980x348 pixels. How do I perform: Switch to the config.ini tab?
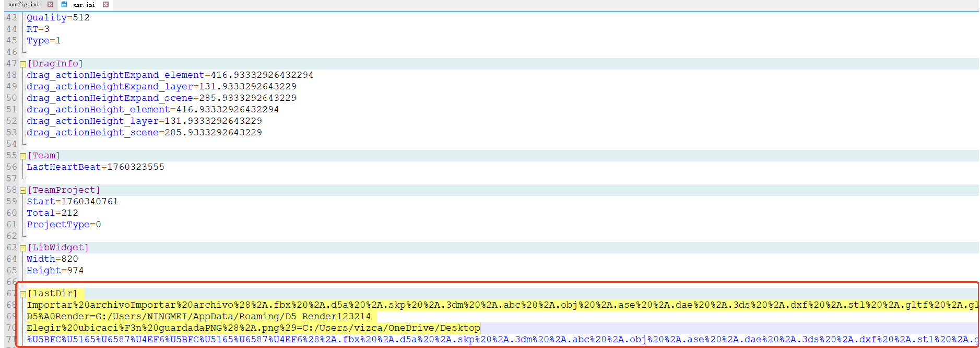(x=23, y=5)
